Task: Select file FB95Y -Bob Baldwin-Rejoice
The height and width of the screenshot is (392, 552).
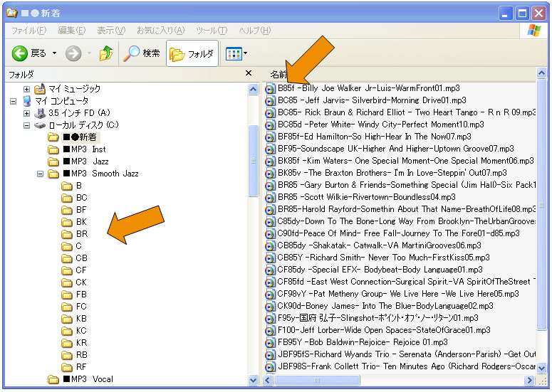Action: click(363, 342)
